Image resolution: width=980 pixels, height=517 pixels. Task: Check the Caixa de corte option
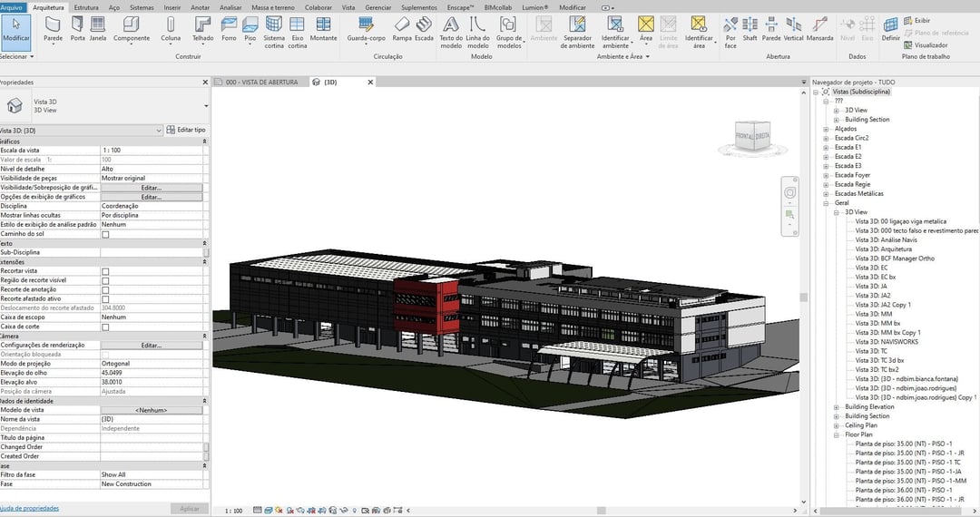pyautogui.click(x=105, y=327)
